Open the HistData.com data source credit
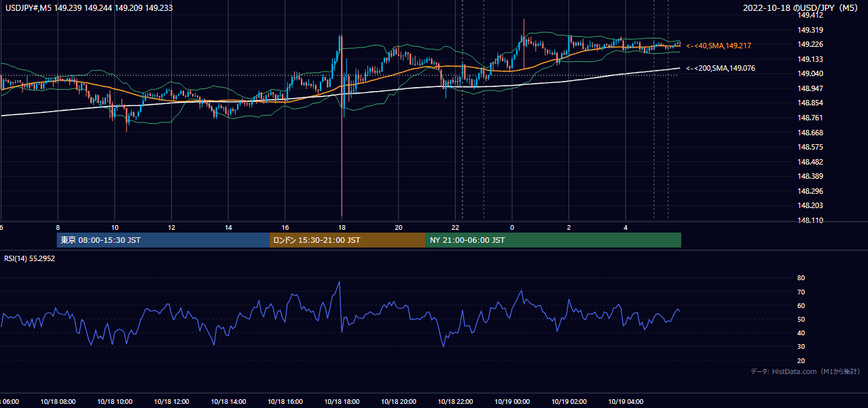The width and height of the screenshot is (868, 408). point(806,371)
